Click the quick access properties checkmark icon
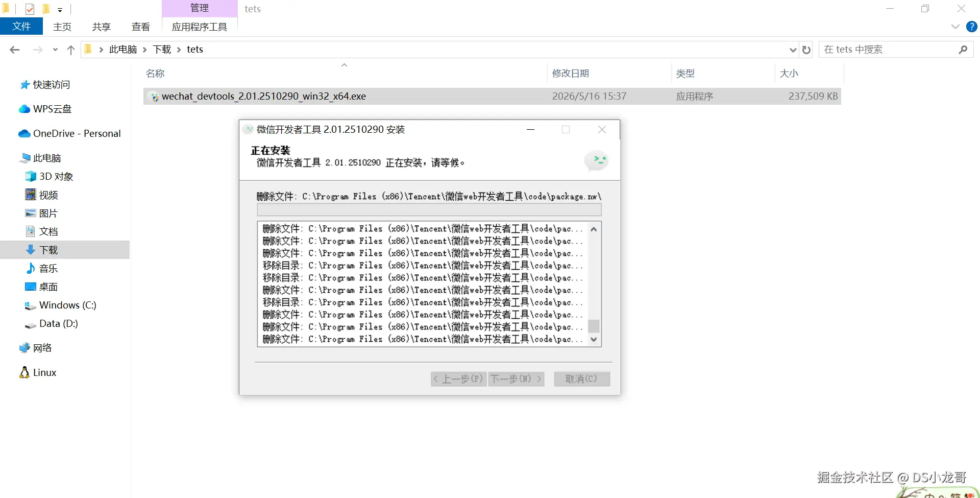 30,9
